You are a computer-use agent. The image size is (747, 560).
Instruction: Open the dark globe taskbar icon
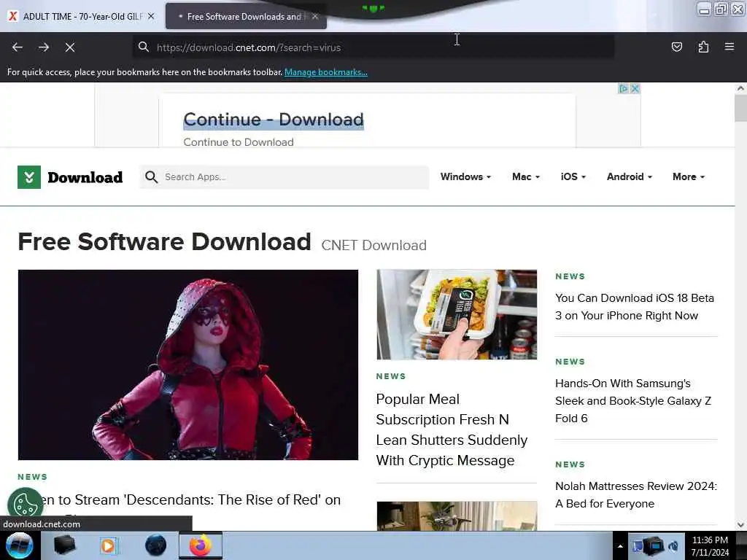(156, 545)
